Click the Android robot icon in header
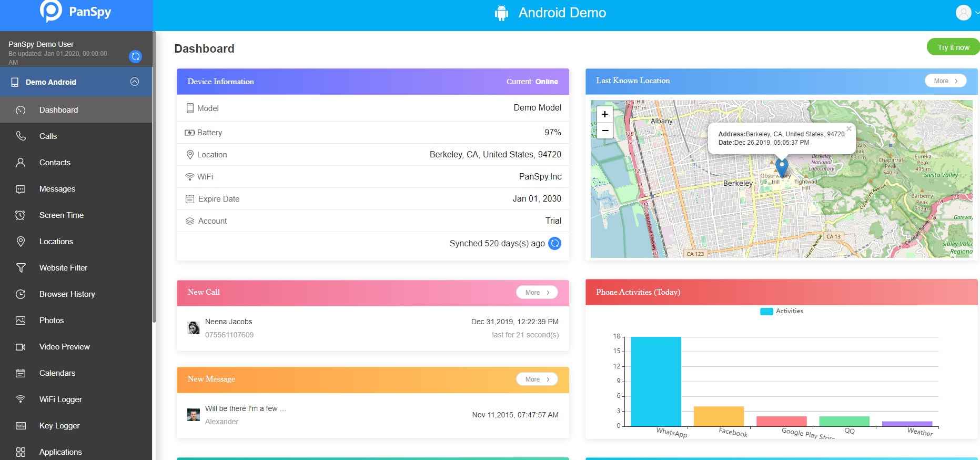This screenshot has height=460, width=980. tap(501, 13)
